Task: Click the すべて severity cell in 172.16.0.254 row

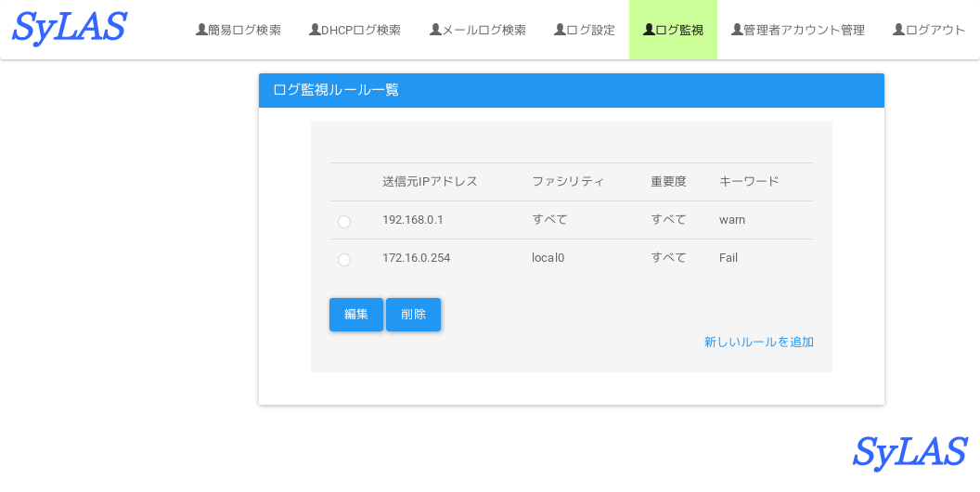Action: tap(669, 257)
